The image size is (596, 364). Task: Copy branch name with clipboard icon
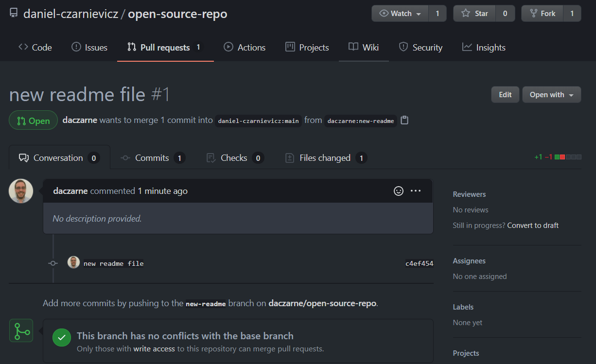pos(404,120)
